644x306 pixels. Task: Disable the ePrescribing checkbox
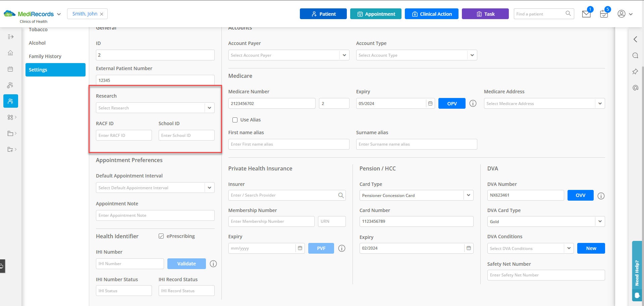click(x=161, y=236)
